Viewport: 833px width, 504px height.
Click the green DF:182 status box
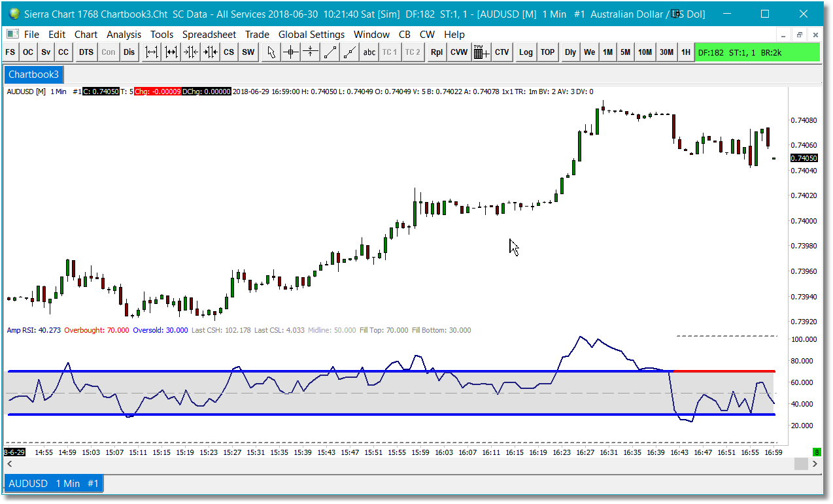tap(757, 52)
